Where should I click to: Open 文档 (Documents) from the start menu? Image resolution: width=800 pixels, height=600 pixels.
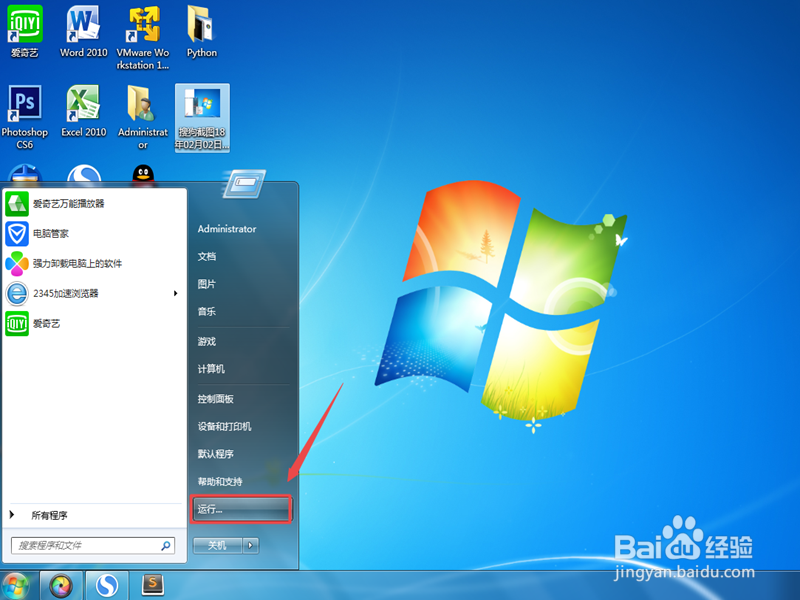pyautogui.click(x=207, y=257)
